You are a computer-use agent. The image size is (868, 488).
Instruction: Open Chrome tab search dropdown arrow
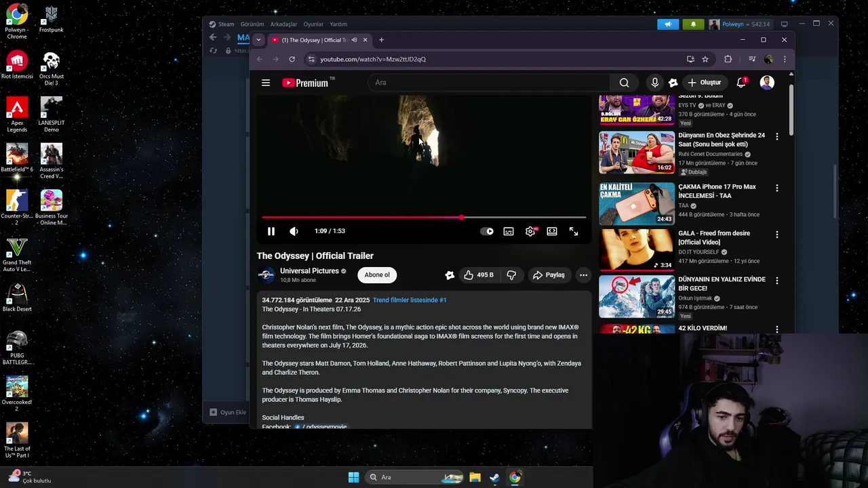click(x=258, y=40)
